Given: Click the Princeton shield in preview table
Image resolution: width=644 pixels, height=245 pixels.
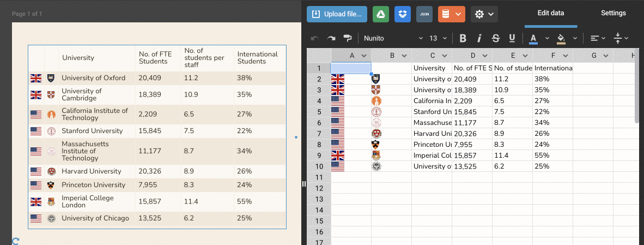Looking at the screenshot, I should pyautogui.click(x=51, y=184).
